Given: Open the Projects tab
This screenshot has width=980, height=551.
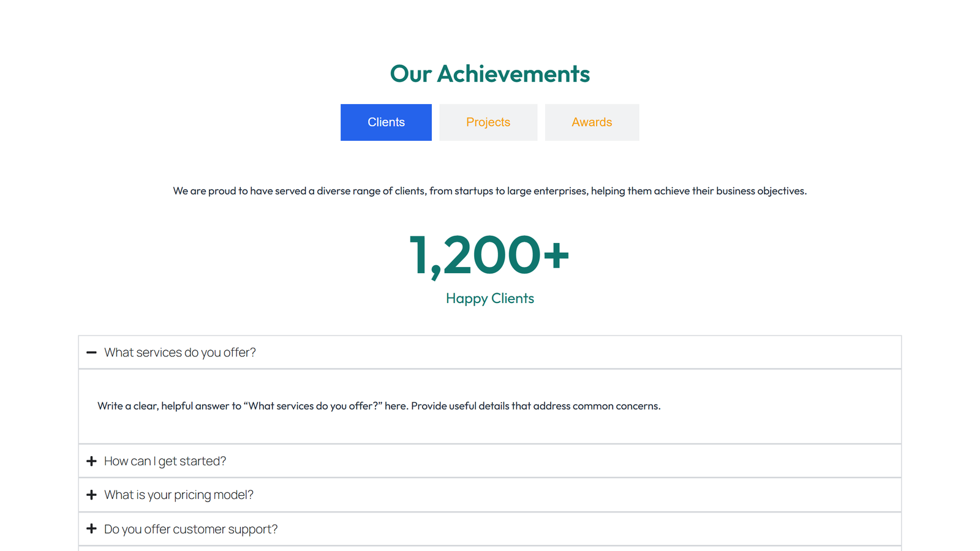Looking at the screenshot, I should 488,122.
